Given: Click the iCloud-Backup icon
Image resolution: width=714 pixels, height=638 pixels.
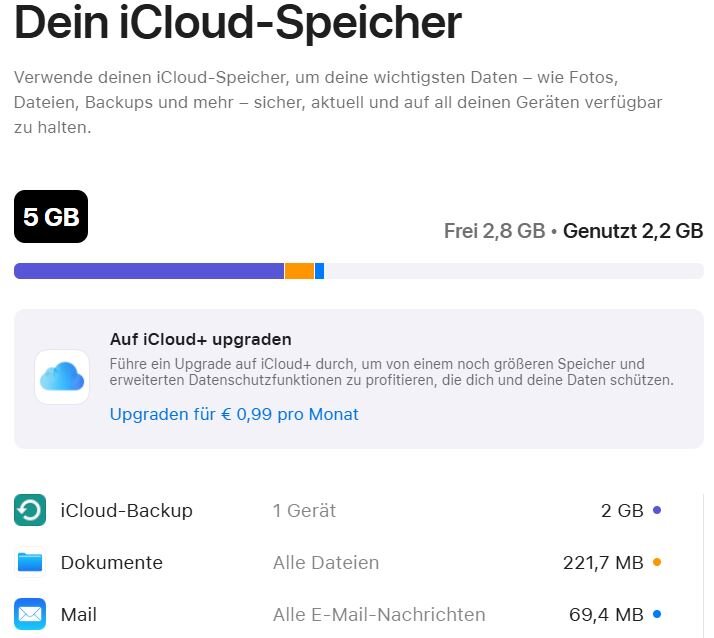Looking at the screenshot, I should click(30, 510).
